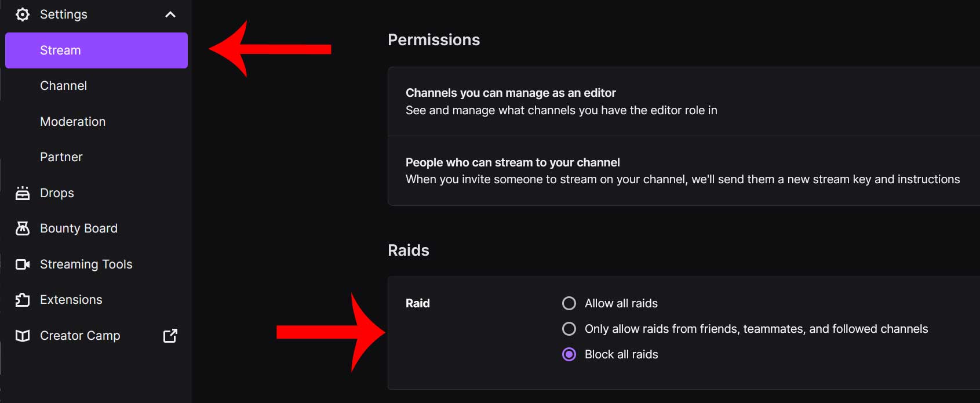Click the Bounty Board icon
This screenshot has height=403, width=980.
pos(22,228)
